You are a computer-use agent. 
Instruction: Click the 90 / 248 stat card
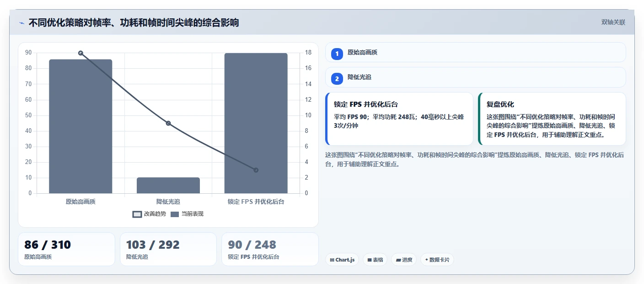(270, 249)
